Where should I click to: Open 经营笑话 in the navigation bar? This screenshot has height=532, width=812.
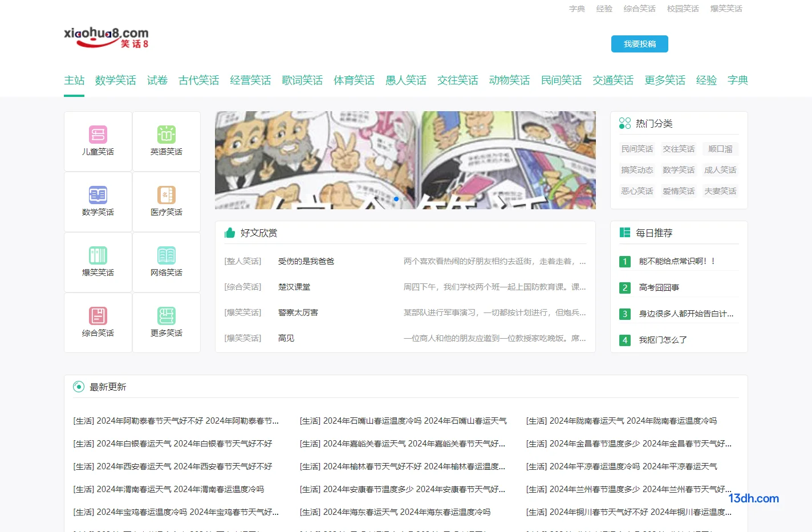point(251,80)
